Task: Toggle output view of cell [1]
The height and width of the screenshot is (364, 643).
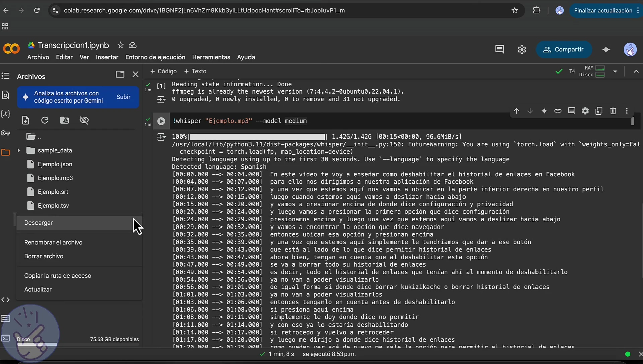Action: click(161, 99)
